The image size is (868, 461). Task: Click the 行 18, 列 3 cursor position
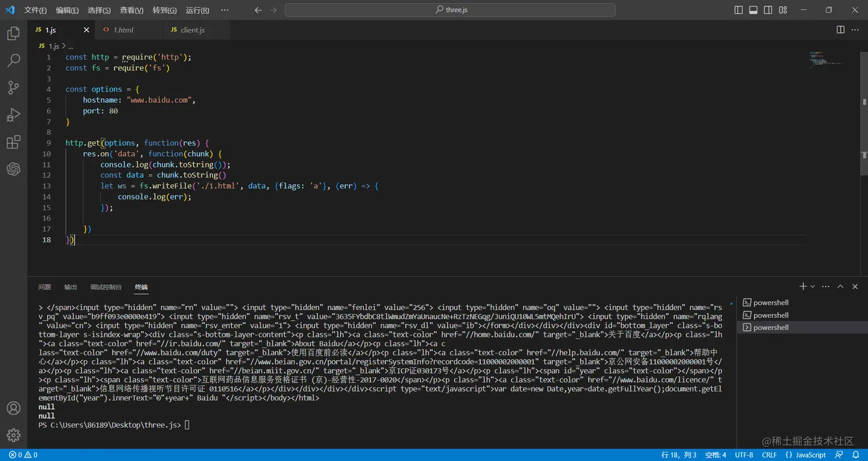tap(679, 455)
